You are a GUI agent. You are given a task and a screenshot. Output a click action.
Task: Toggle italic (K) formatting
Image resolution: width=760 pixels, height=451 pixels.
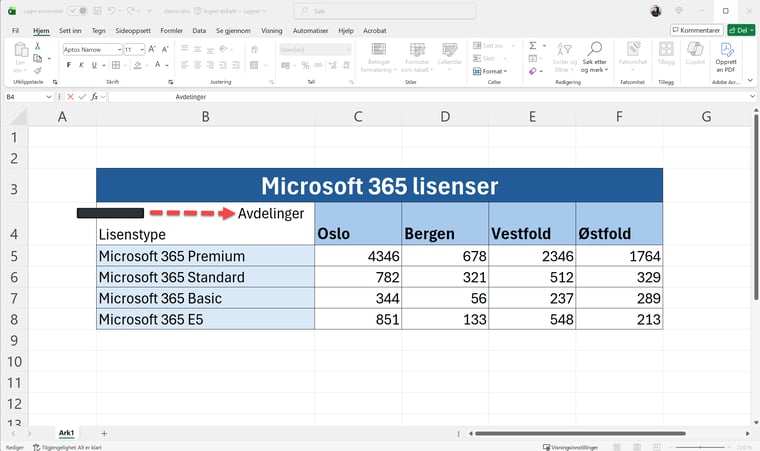pos(81,65)
